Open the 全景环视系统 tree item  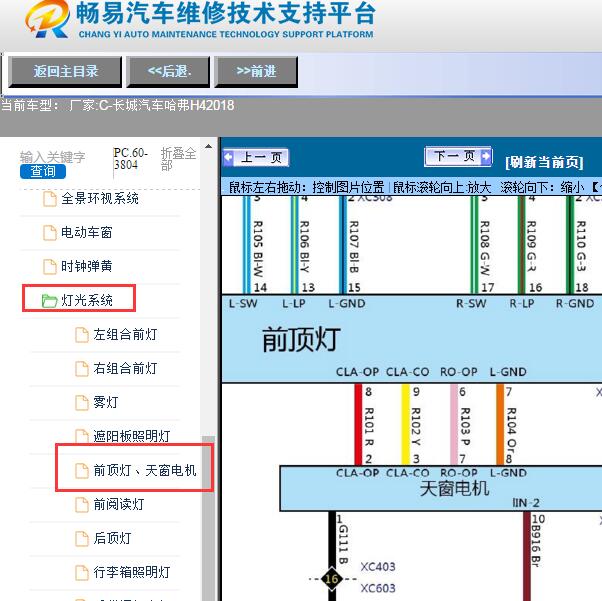pos(100,199)
